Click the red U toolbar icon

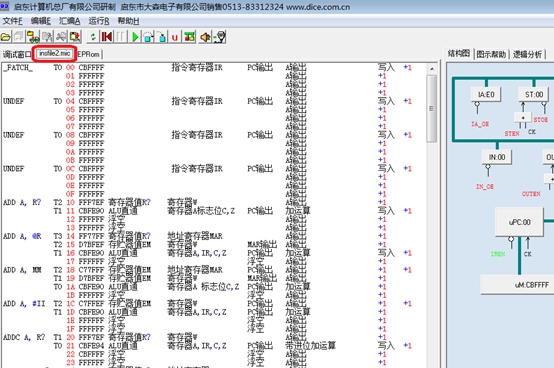[175, 37]
